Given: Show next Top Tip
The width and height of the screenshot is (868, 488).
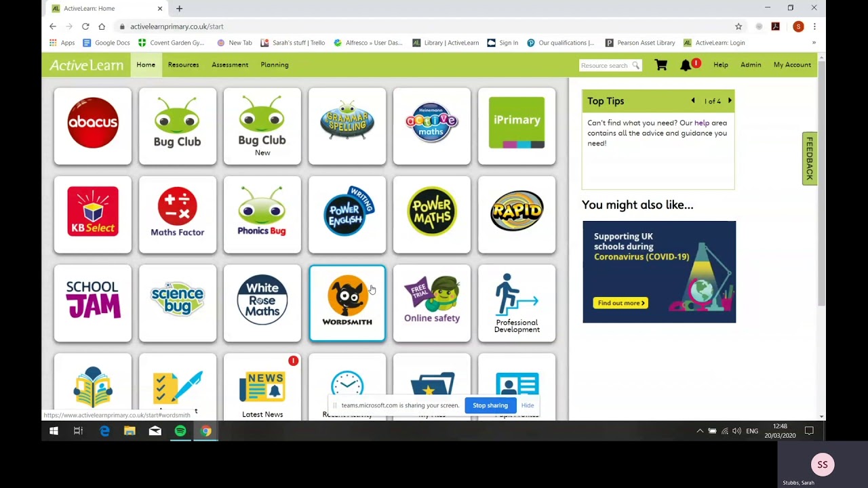Looking at the screenshot, I should tap(730, 101).
